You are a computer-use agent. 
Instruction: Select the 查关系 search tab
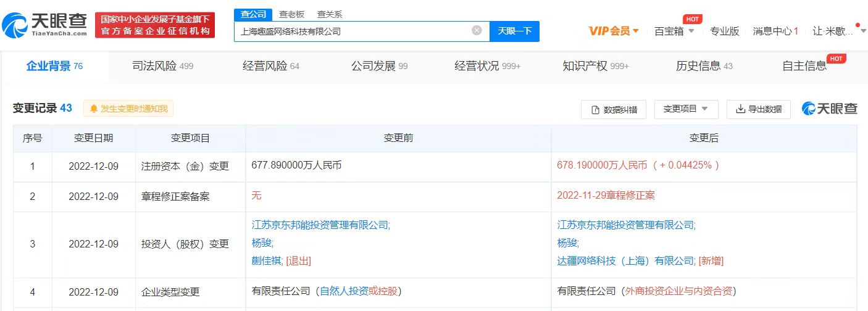330,14
